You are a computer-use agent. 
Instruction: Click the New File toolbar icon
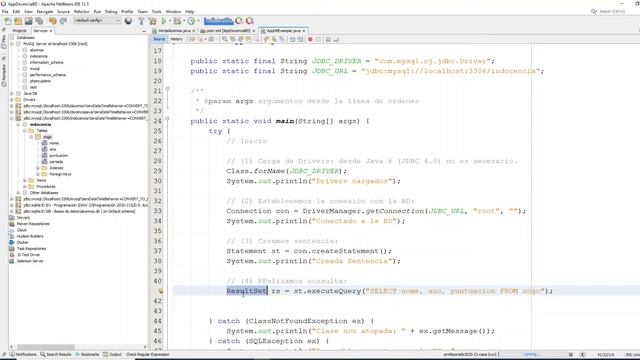click(8, 20)
